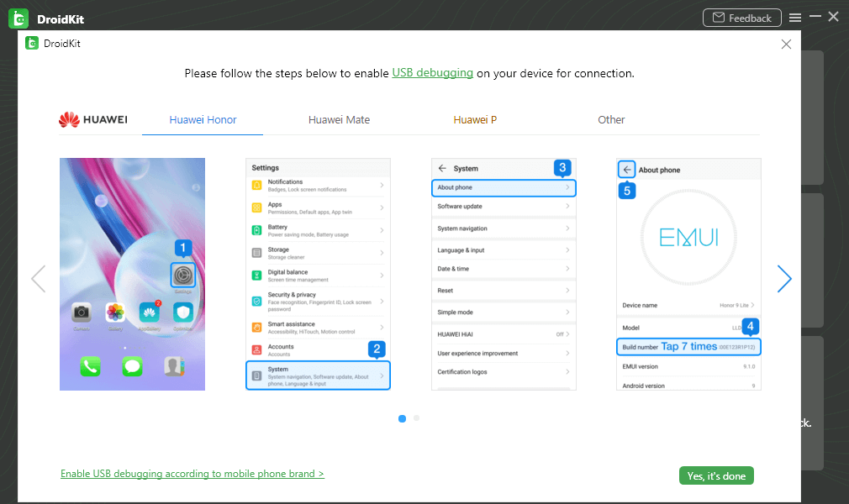Image resolution: width=849 pixels, height=504 pixels.
Task: Go to the previous step slide
Action: (38, 279)
